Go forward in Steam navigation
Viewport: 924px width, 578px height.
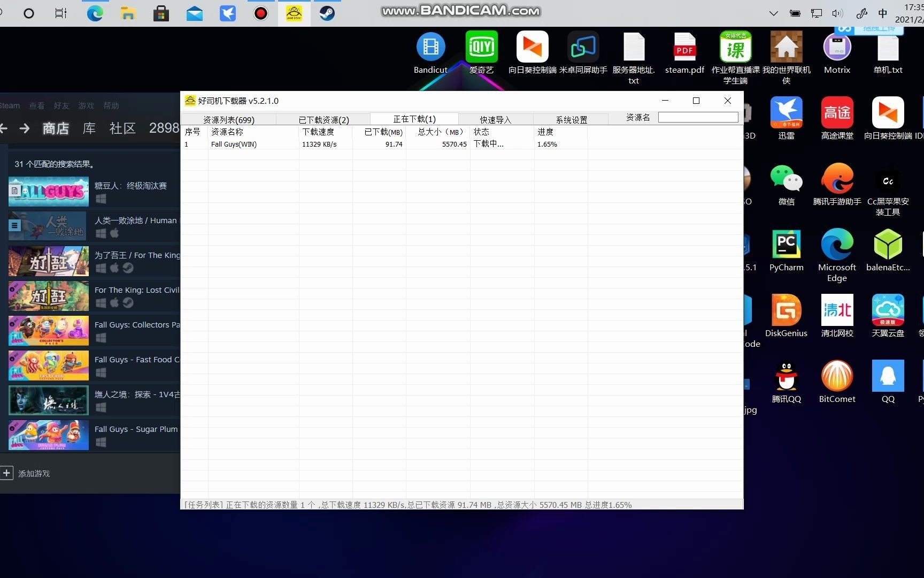point(25,128)
